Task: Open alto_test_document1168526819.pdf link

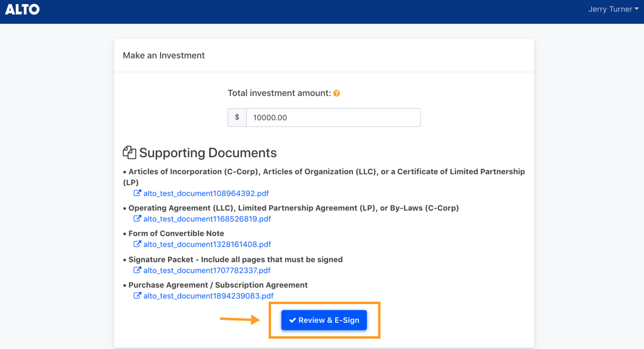Action: pos(207,219)
